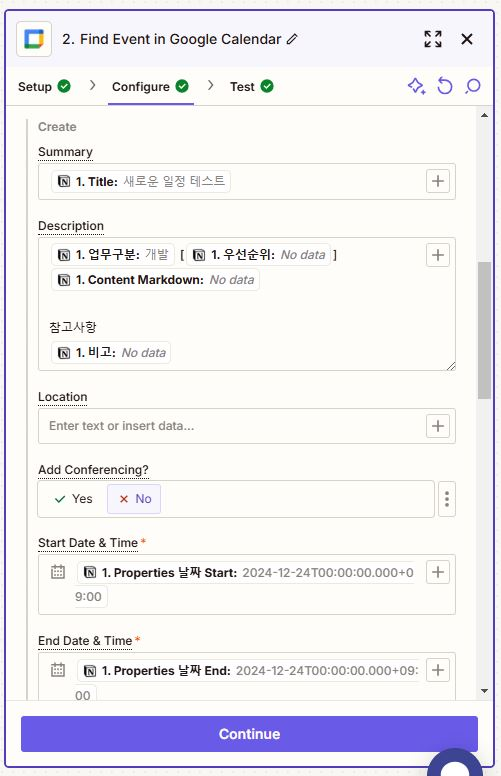Select No for Add Conferencing

tap(134, 499)
